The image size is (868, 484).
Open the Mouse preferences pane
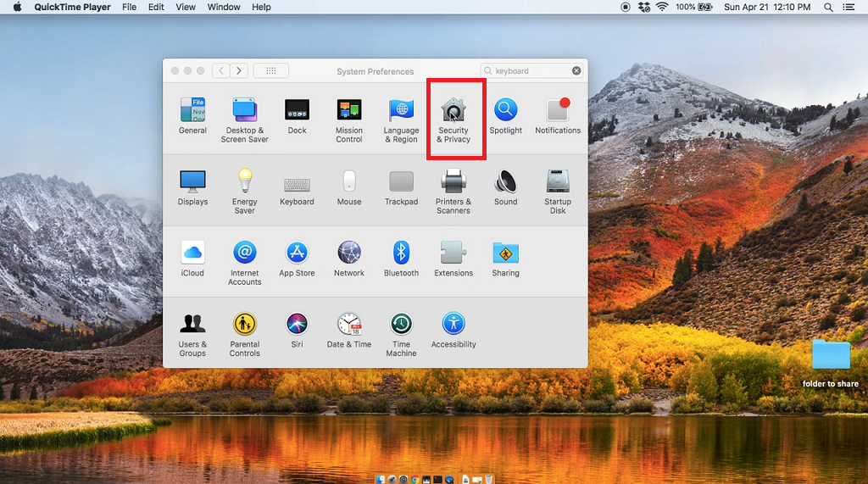pos(348,187)
